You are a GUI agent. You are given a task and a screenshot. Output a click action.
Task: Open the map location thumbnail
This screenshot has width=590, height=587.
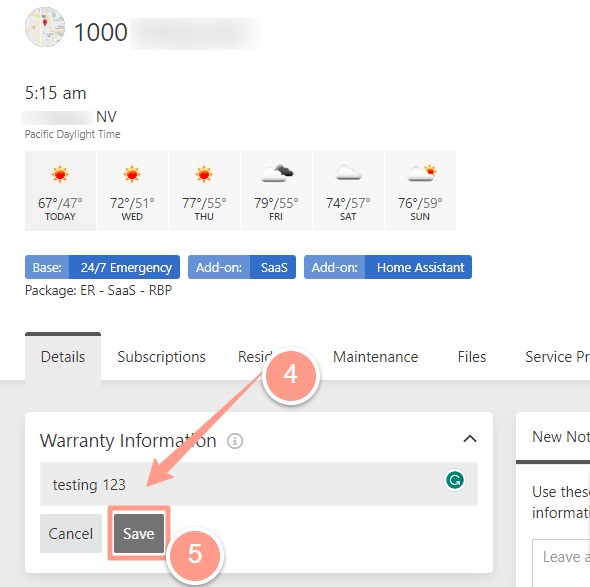coord(45,27)
